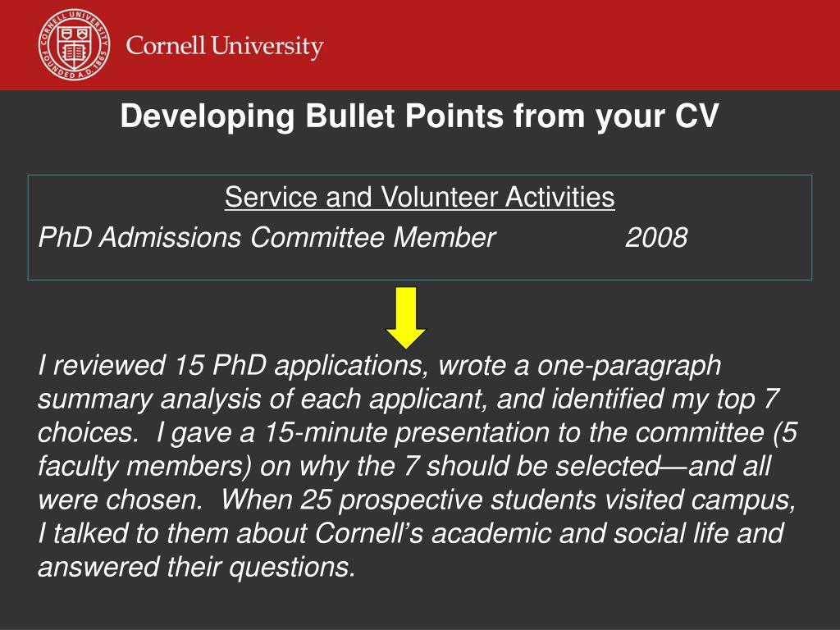Screen dimensions: 840x630
Task: Click the phrase 'Cornell's academic and social life'
Action: 522,533
